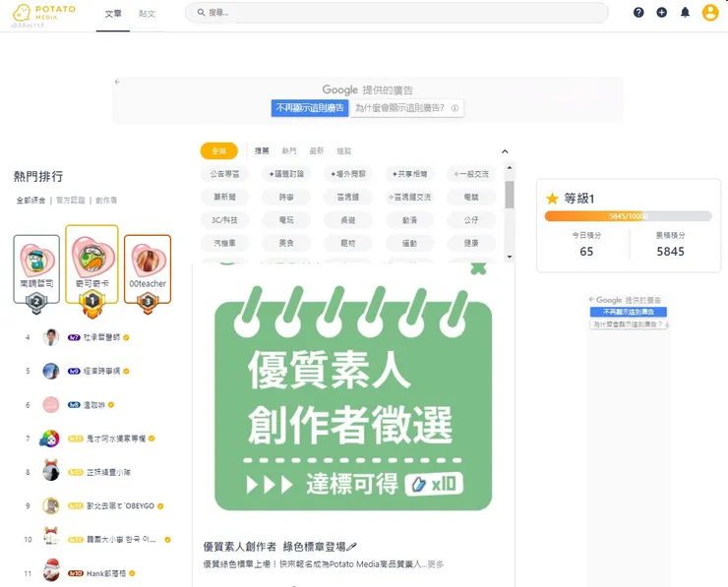The width and height of the screenshot is (728, 587).
Task: Choose the 寵物 category
Action: pyautogui.click(x=347, y=243)
